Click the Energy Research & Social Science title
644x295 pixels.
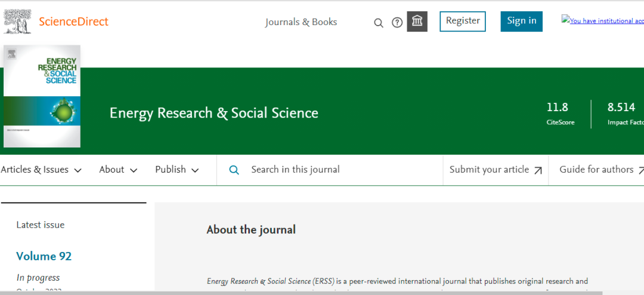(x=213, y=113)
